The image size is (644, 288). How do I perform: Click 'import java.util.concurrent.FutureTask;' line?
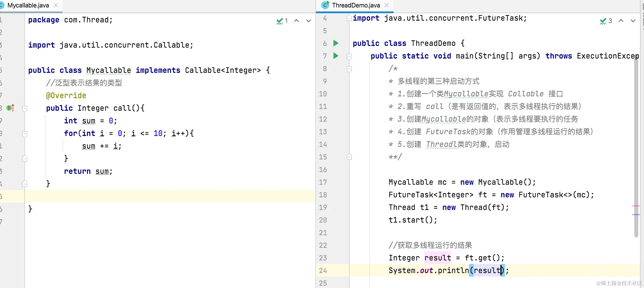click(440, 18)
